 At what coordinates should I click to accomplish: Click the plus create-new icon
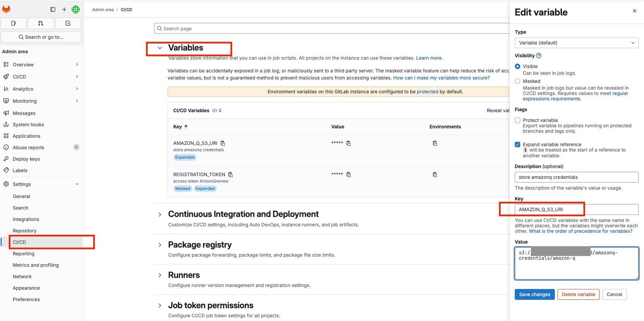(x=64, y=9)
